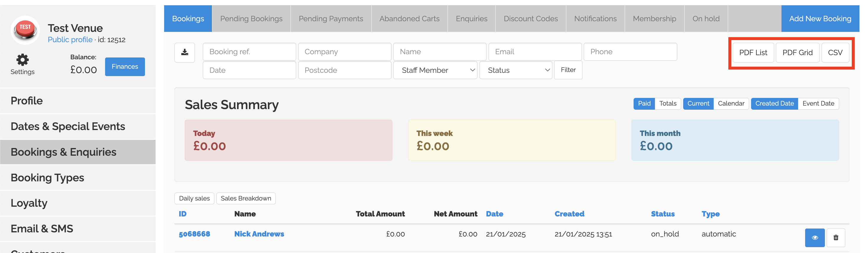Viewport: 868px width, 253px height.
Task: Open the Pending Bookings tab
Action: click(x=251, y=19)
